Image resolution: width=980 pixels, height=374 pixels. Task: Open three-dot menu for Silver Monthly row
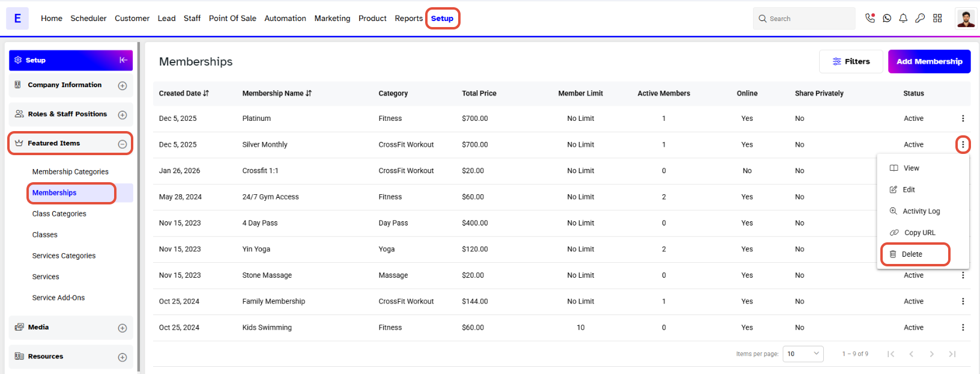click(x=963, y=144)
